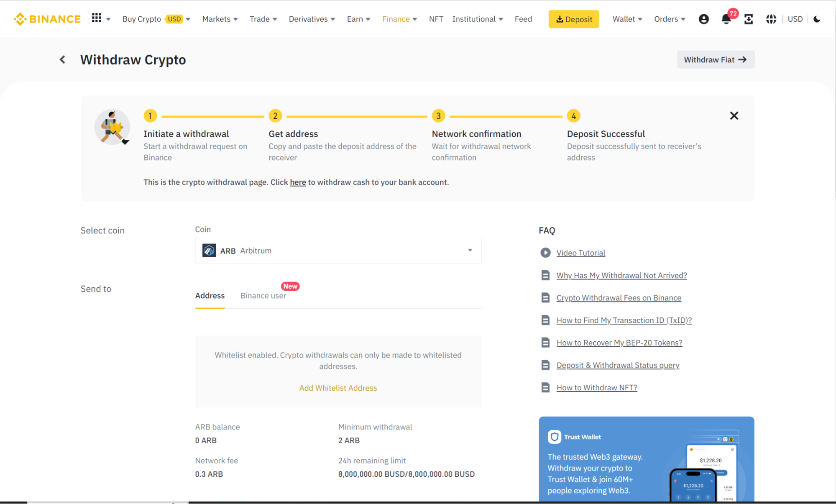
Task: Expand the Orders dropdown
Action: click(670, 19)
